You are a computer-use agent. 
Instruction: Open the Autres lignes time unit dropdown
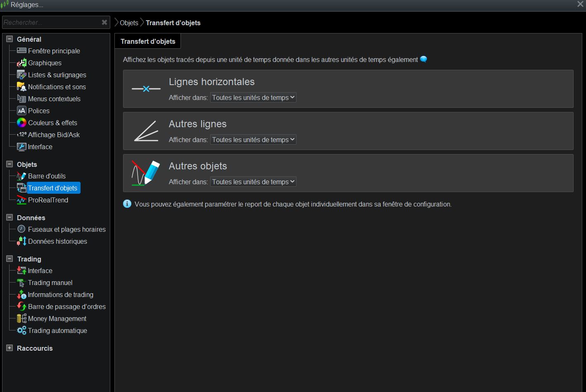point(253,140)
